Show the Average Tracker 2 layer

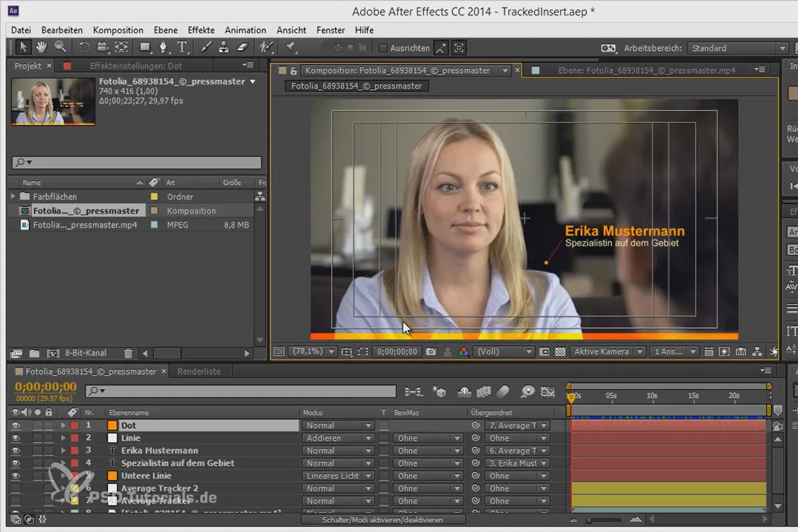pyautogui.click(x=16, y=489)
